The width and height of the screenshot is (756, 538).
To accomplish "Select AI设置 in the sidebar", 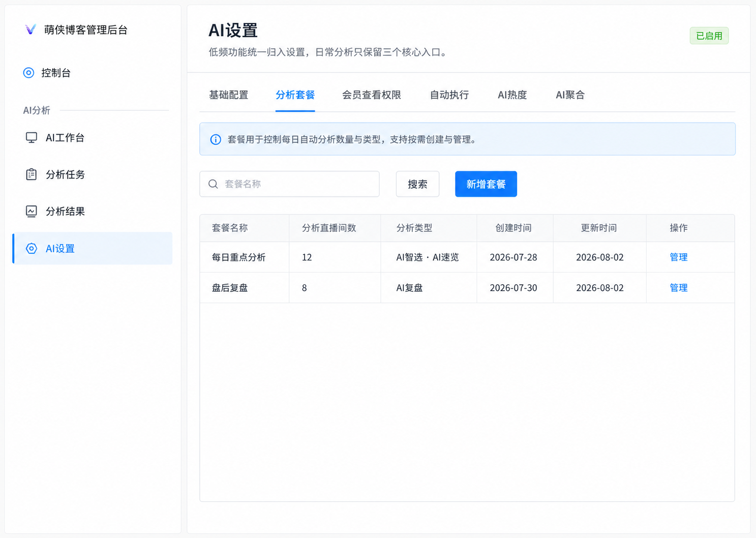I will [x=93, y=248].
